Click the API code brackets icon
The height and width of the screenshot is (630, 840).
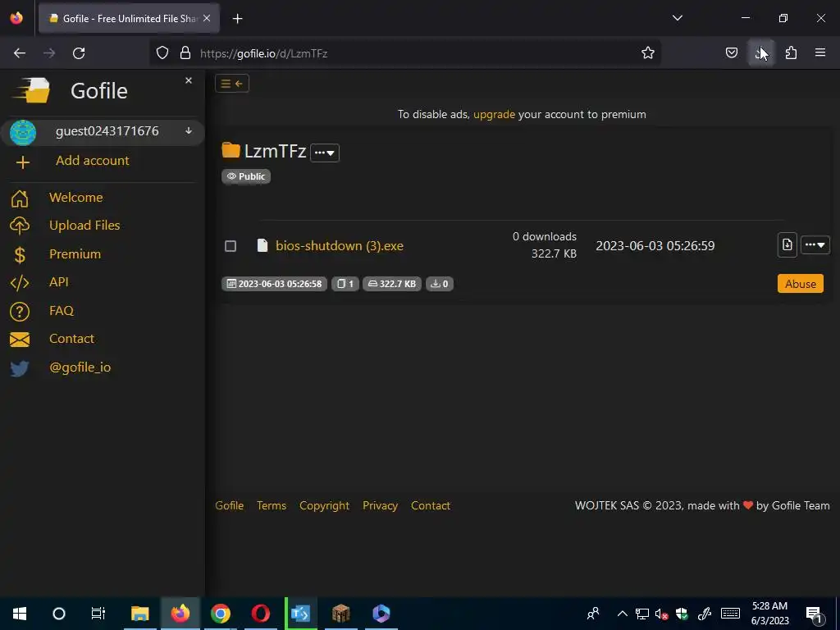[20, 283]
